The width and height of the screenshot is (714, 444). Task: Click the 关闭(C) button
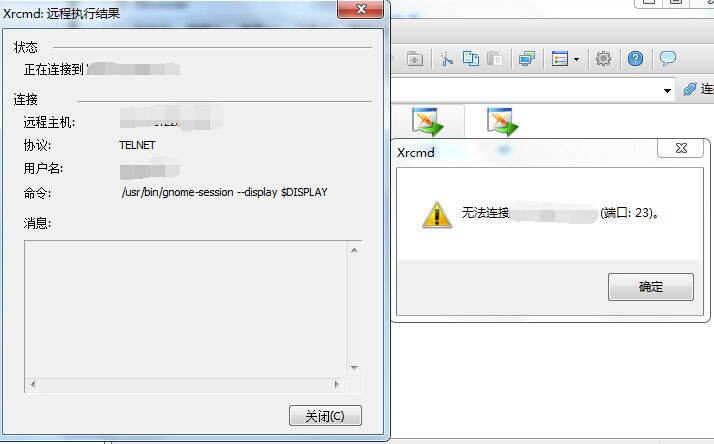(x=325, y=416)
